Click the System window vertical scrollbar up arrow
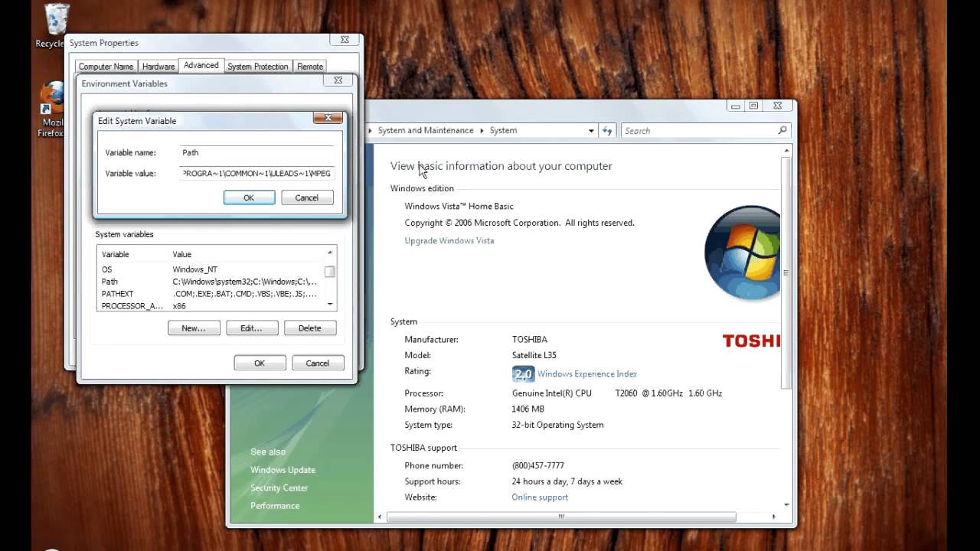Screen dimensions: 980x551 [786, 151]
